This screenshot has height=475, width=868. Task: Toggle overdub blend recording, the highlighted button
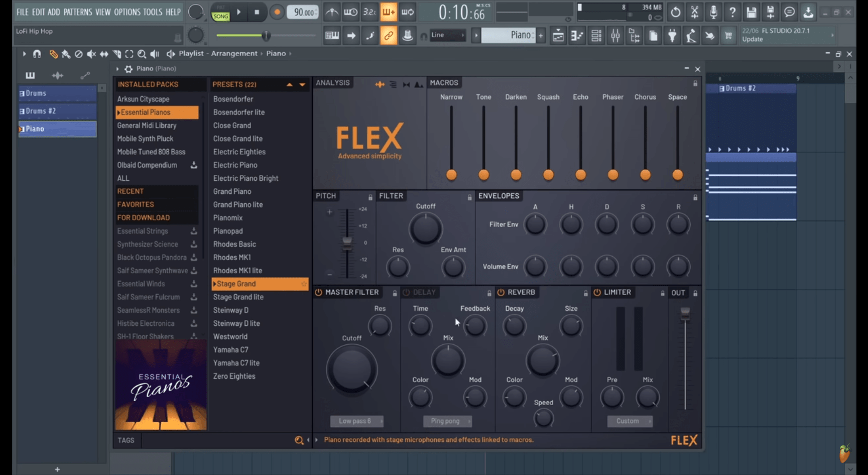click(x=389, y=12)
